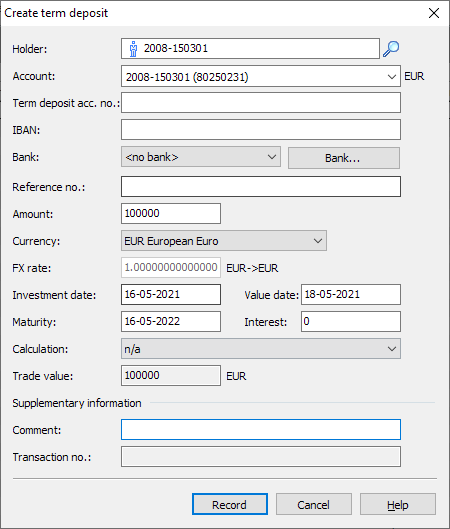
Task: Close the Create term deposit window
Action: 434,13
